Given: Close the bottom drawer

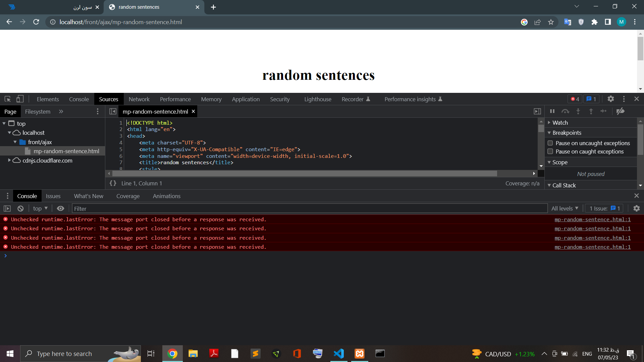Looking at the screenshot, I should coord(637,196).
